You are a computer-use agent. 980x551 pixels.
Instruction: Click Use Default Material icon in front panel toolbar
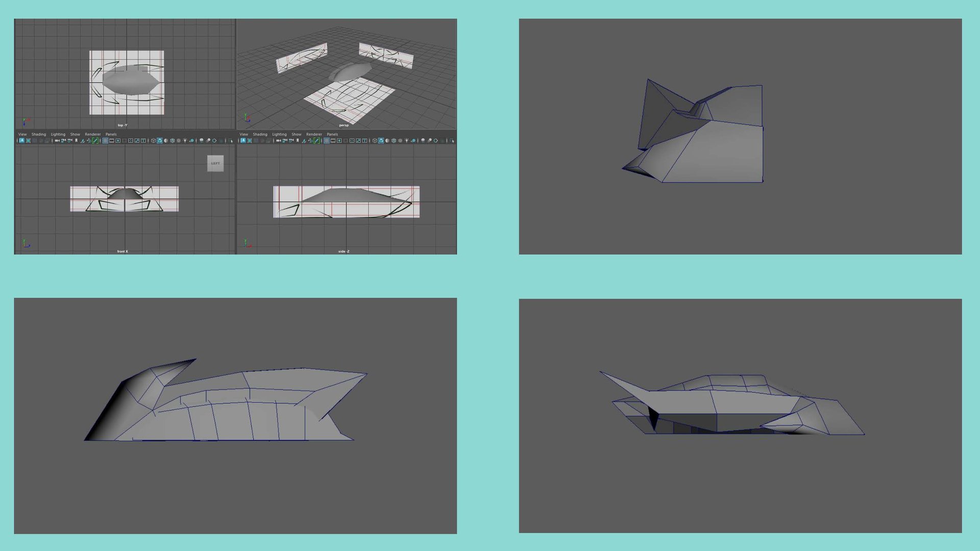(166, 141)
